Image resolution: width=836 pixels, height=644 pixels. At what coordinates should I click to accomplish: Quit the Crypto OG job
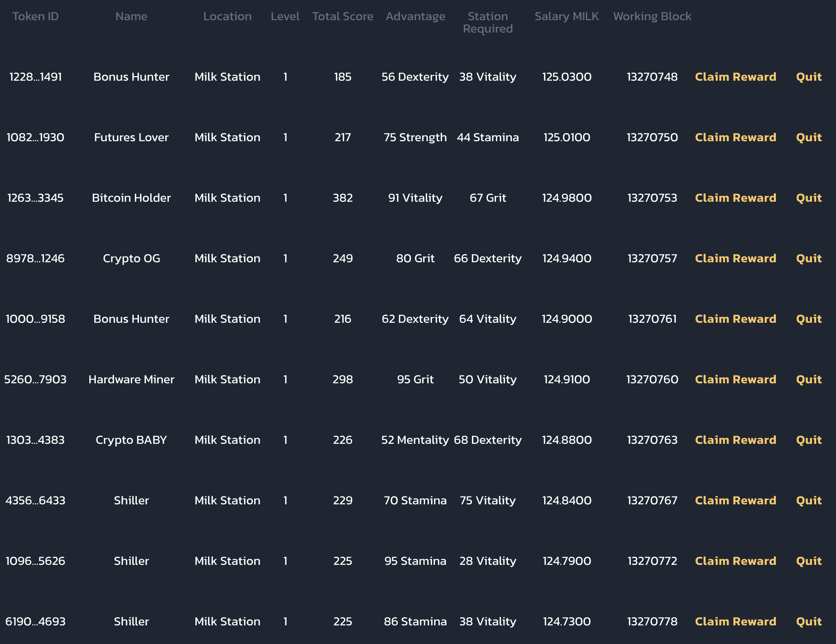pos(808,258)
